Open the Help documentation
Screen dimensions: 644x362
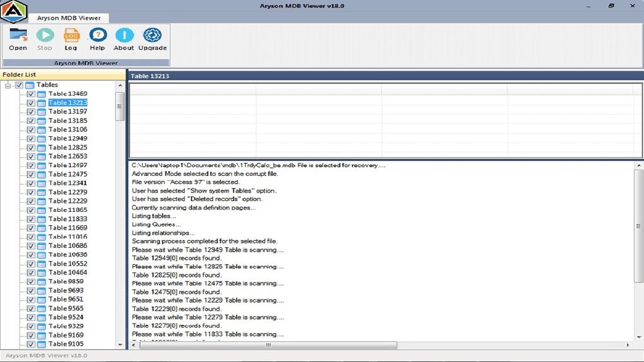[98, 39]
